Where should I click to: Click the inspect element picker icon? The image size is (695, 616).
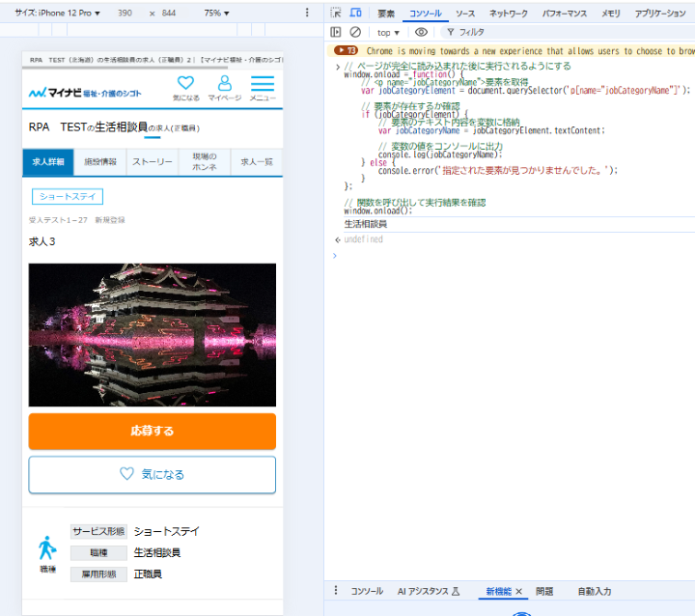point(336,13)
